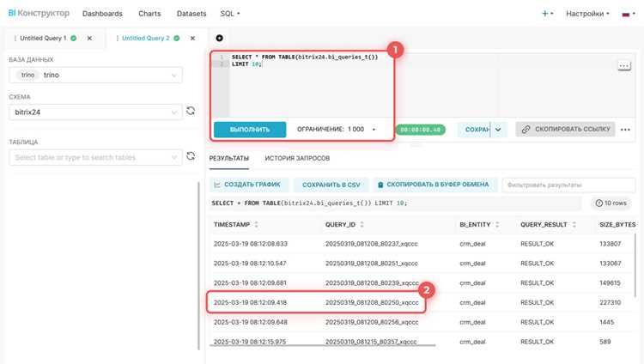The width and height of the screenshot is (644, 364).
Task: Close the Untitled Query 1 tab
Action: point(89,39)
